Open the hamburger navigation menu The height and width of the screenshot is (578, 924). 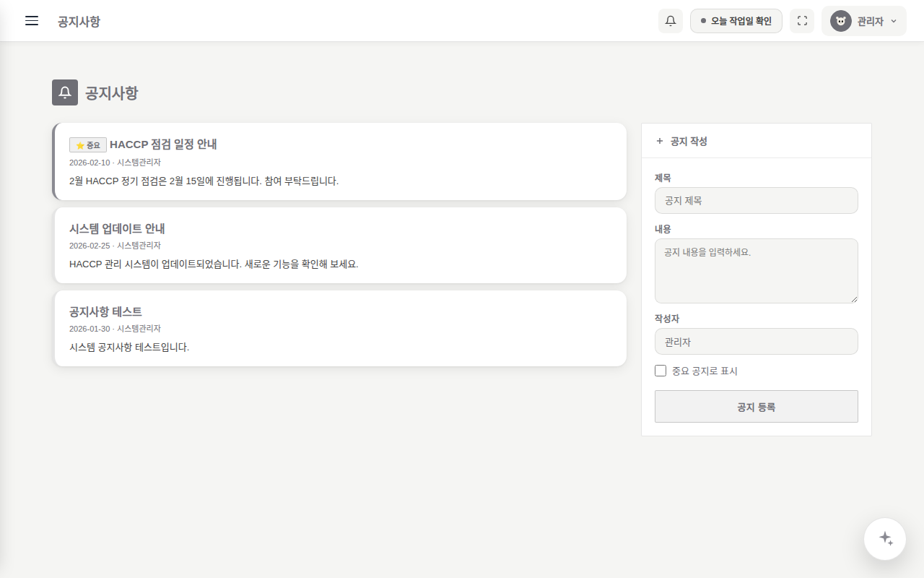[x=32, y=21]
